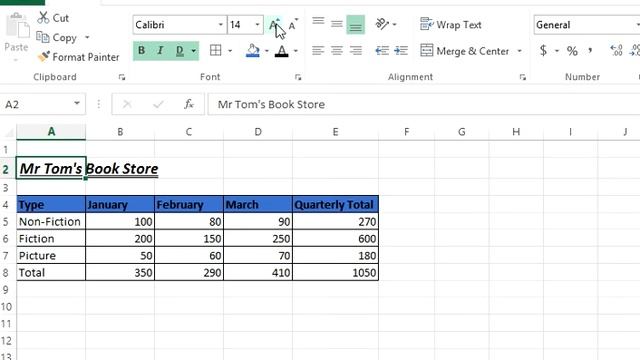Click the formula bar enter checkmark

[158, 104]
